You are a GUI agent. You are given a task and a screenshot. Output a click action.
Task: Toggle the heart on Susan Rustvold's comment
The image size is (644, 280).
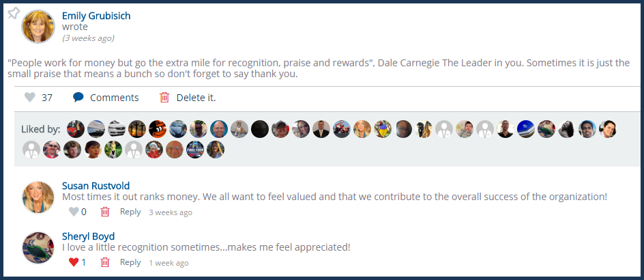[x=74, y=212]
